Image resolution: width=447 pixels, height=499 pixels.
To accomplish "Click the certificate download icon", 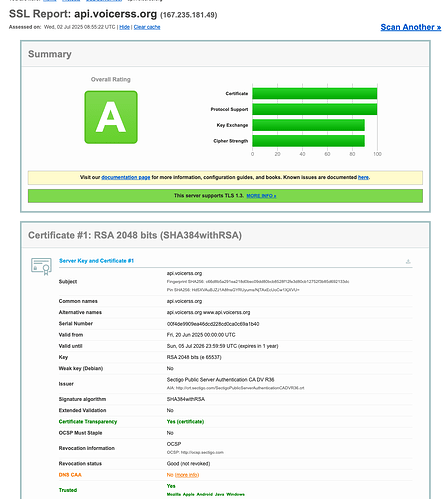I will tap(408, 262).
